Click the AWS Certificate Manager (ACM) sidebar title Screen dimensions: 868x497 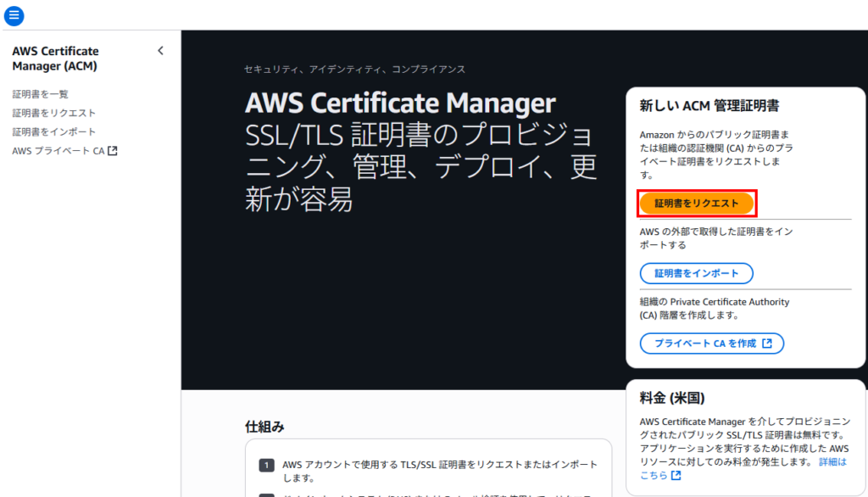[55, 59]
